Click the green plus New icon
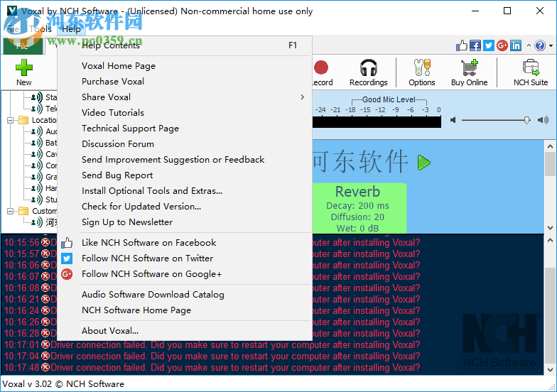The height and width of the screenshot is (392, 557). coord(24,67)
